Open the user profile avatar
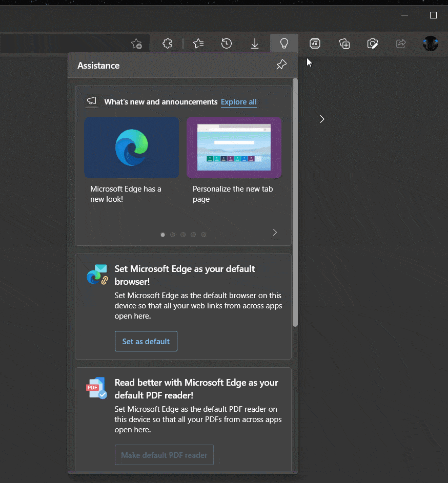Image resolution: width=448 pixels, height=483 pixels. pyautogui.click(x=431, y=44)
